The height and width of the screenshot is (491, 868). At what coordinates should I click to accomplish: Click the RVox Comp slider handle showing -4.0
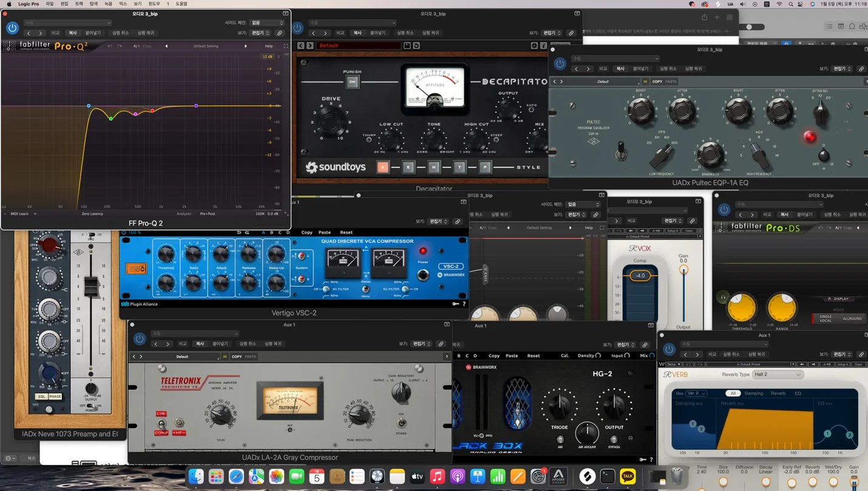tap(640, 276)
